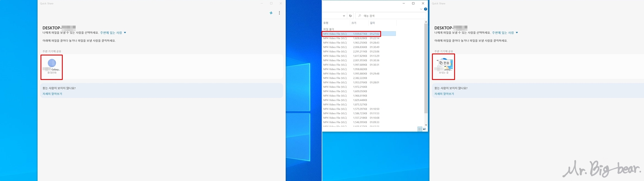The image size is (644, 181).
Task: Close the File Explorer window
Action: pyautogui.click(x=423, y=3)
